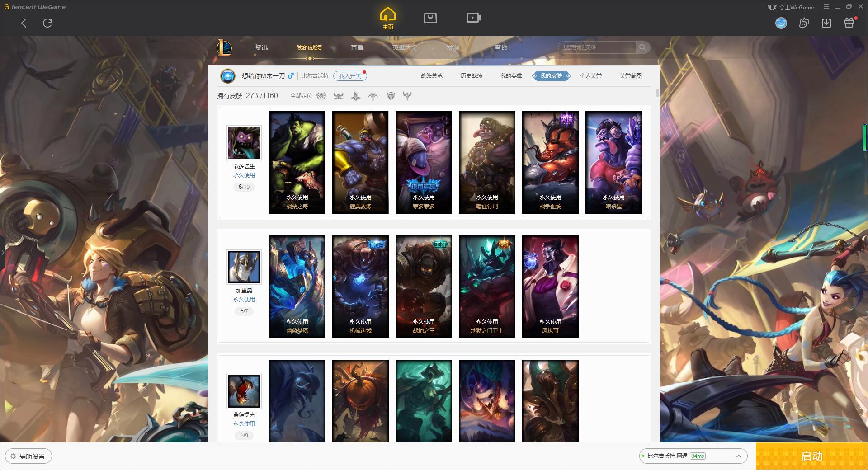Screen dimensions: 868x470
Task: Open the 蒙多蒙多 skin card
Action: click(x=424, y=162)
